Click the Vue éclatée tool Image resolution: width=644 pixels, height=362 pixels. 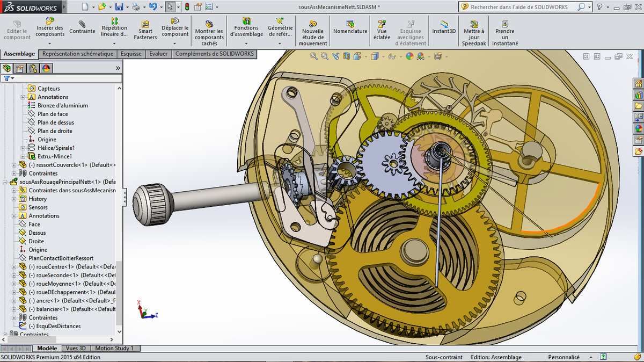click(x=382, y=31)
